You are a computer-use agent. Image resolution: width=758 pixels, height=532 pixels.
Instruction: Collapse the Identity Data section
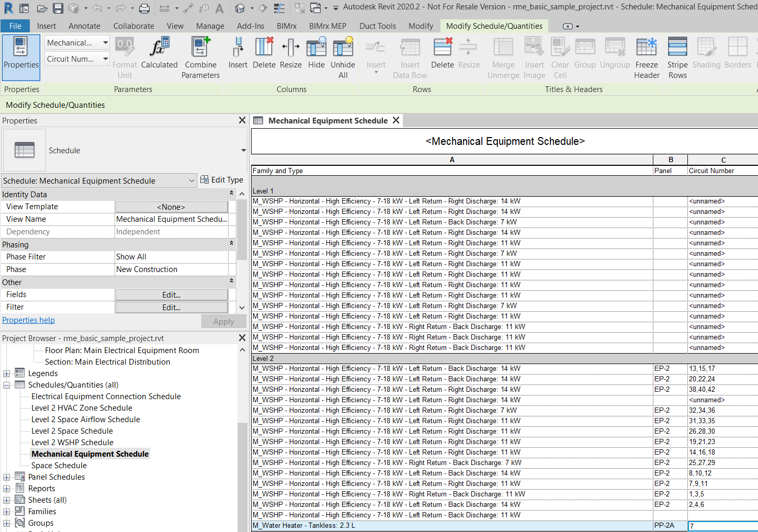pyautogui.click(x=231, y=194)
